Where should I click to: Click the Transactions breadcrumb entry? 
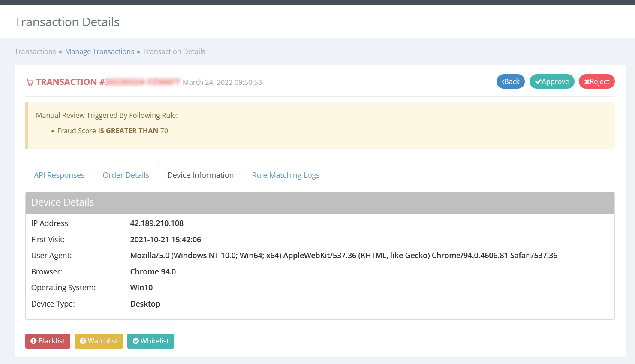coord(35,51)
